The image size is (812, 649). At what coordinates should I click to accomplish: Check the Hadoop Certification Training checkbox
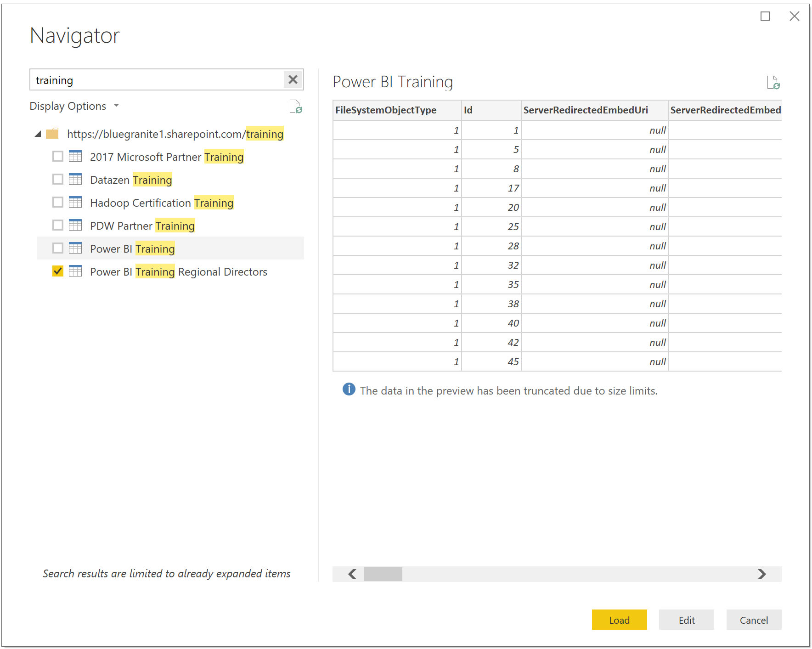[58, 202]
